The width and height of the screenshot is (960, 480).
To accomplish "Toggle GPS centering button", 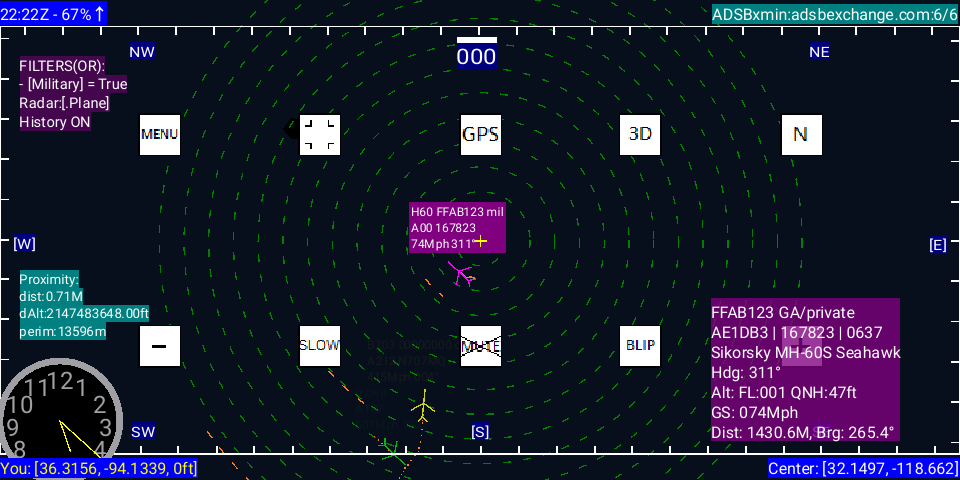I will 480,134.
